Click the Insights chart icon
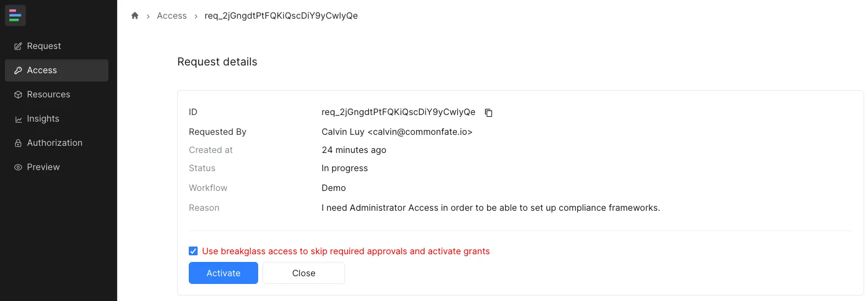This screenshot has height=301, width=868. click(x=18, y=119)
